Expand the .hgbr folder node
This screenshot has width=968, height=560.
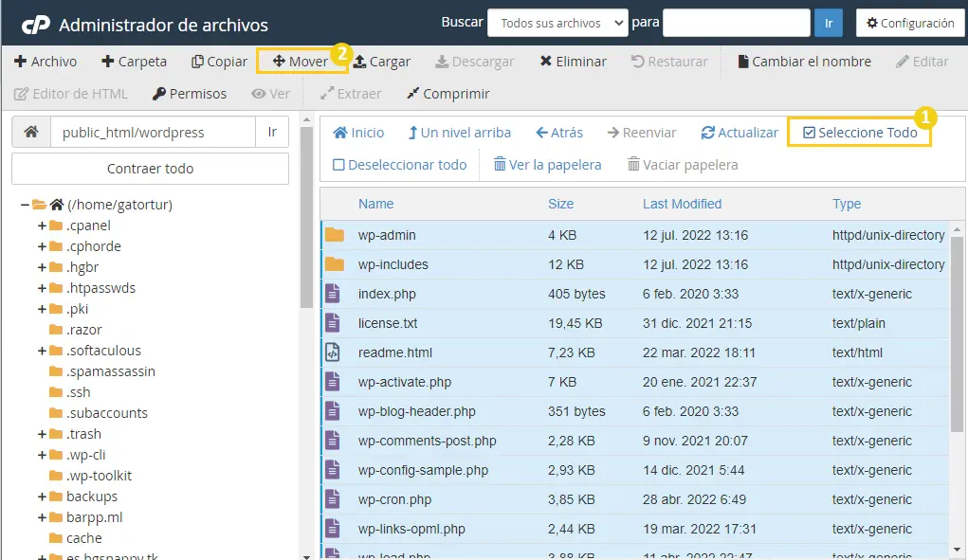[42, 267]
